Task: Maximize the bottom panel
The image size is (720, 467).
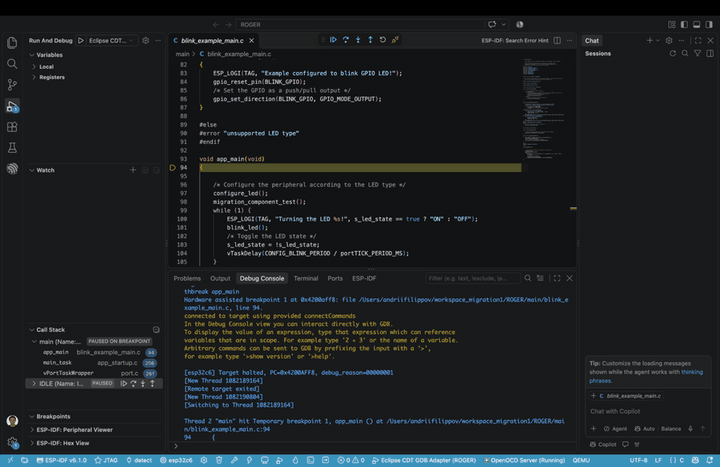Action: point(557,278)
